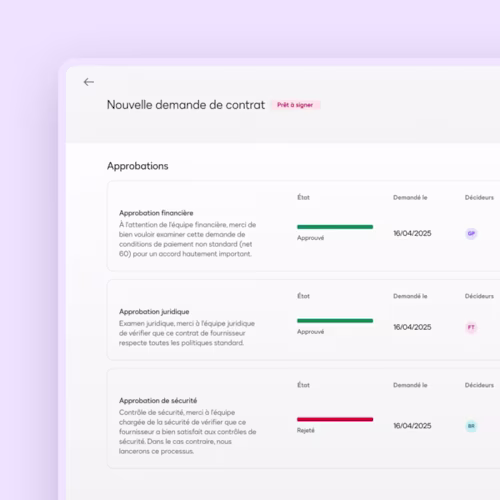Open the 'Approbation juridique' card title
Viewport: 500px width, 500px height.
point(154,312)
